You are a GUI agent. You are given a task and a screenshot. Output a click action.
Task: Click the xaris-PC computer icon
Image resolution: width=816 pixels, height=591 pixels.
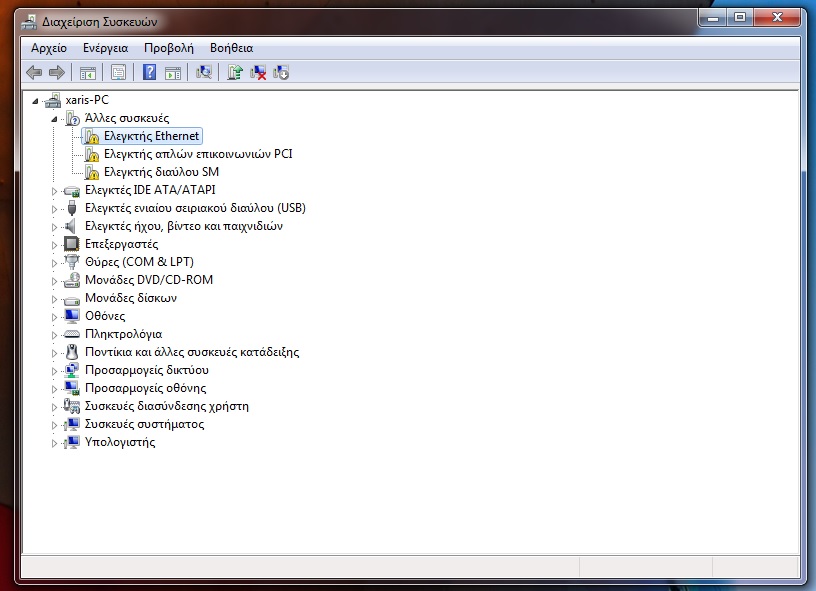pos(53,100)
